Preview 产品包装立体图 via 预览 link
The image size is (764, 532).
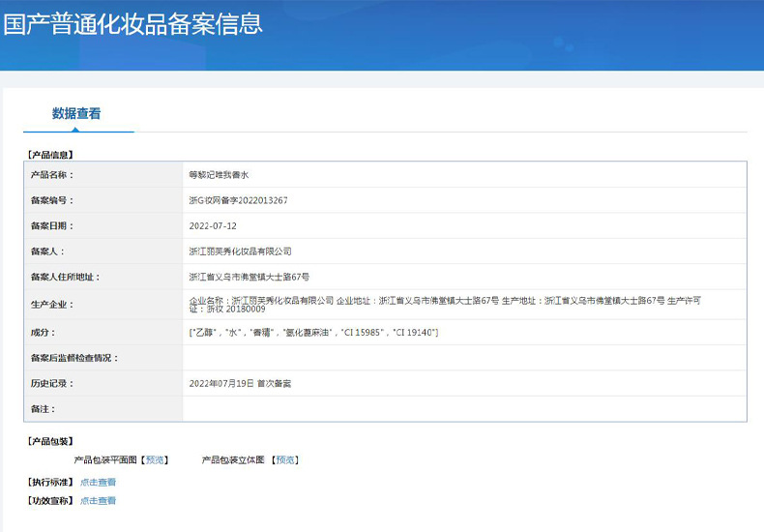tap(285, 459)
